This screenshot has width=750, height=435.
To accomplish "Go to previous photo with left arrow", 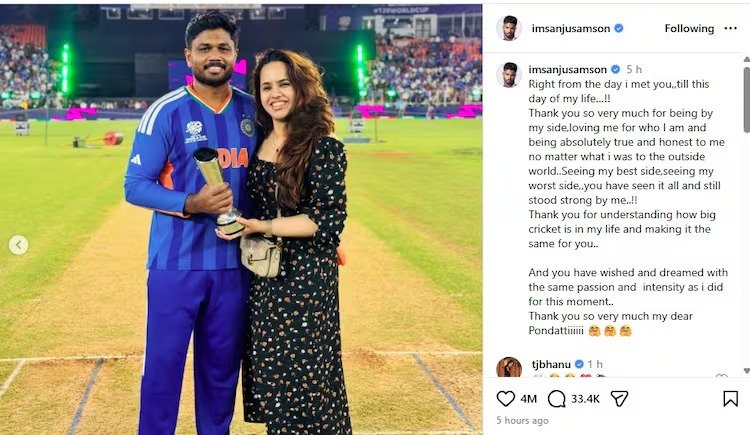I will click(19, 245).
